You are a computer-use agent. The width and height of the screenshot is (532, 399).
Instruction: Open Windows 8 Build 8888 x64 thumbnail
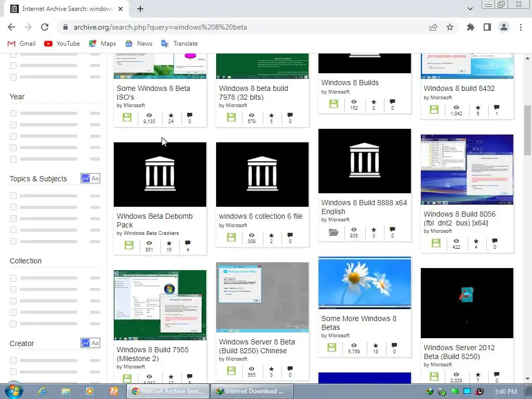coord(364,161)
